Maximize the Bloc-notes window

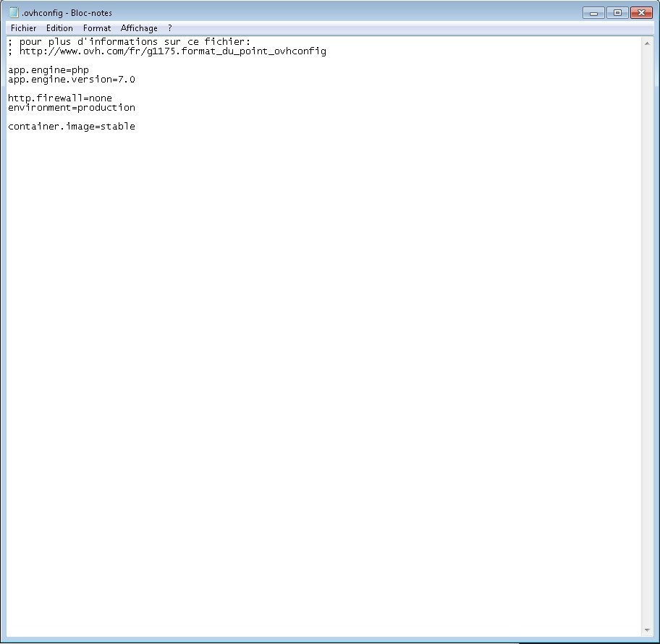(617, 12)
